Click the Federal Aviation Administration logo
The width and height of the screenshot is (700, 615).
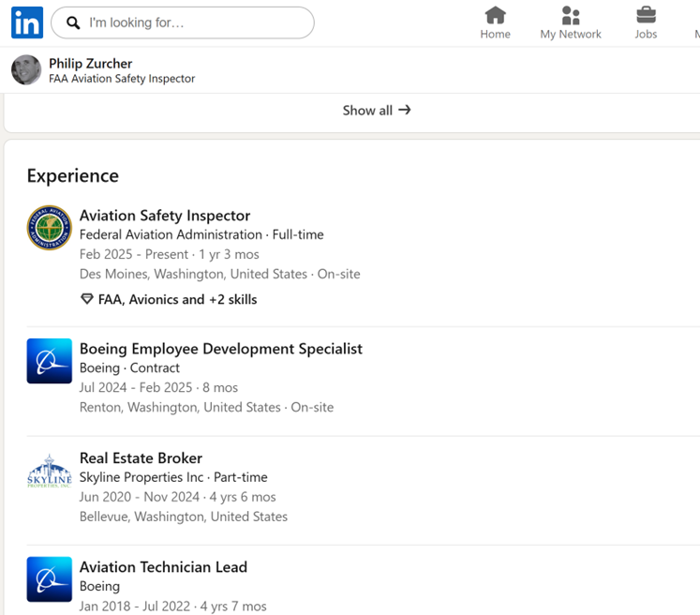pyautogui.click(x=49, y=228)
